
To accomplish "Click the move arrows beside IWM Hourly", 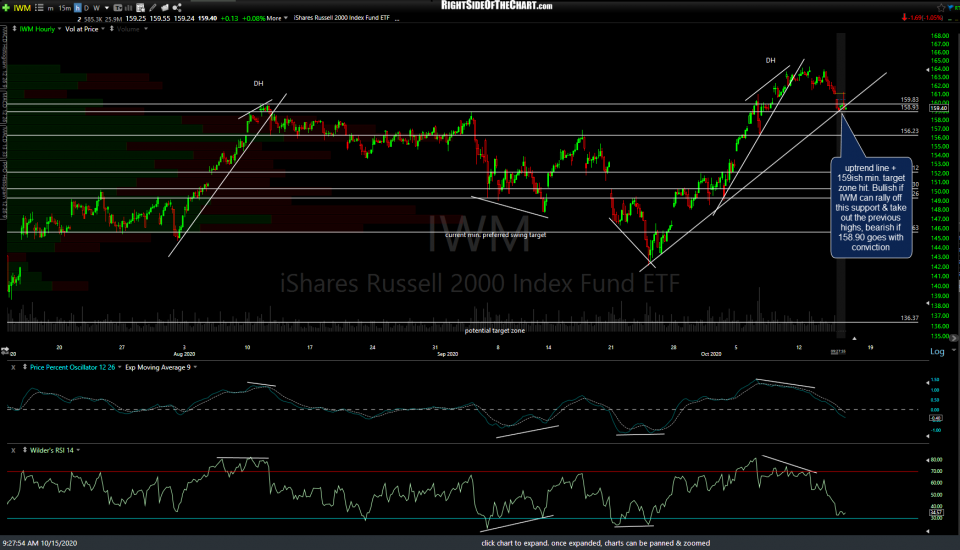I will click(14, 28).
